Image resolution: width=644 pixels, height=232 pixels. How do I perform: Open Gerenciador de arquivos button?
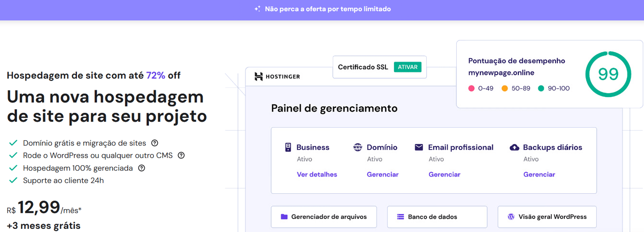click(x=324, y=217)
